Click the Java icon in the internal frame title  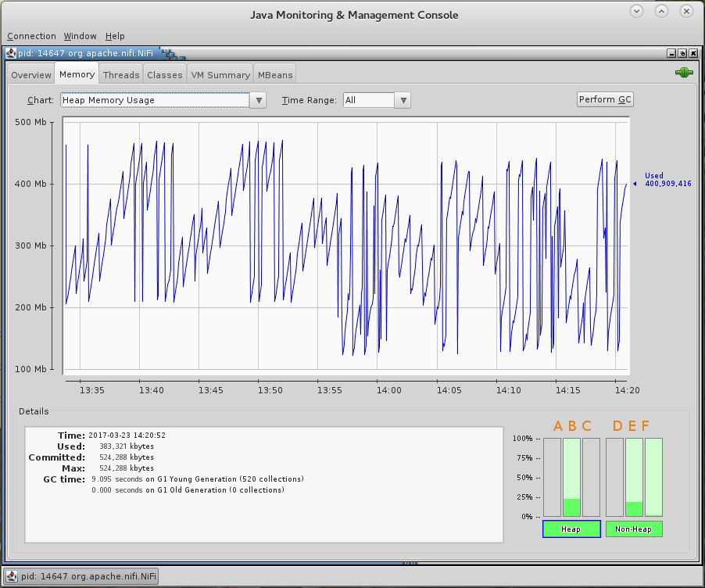pyautogui.click(x=11, y=53)
